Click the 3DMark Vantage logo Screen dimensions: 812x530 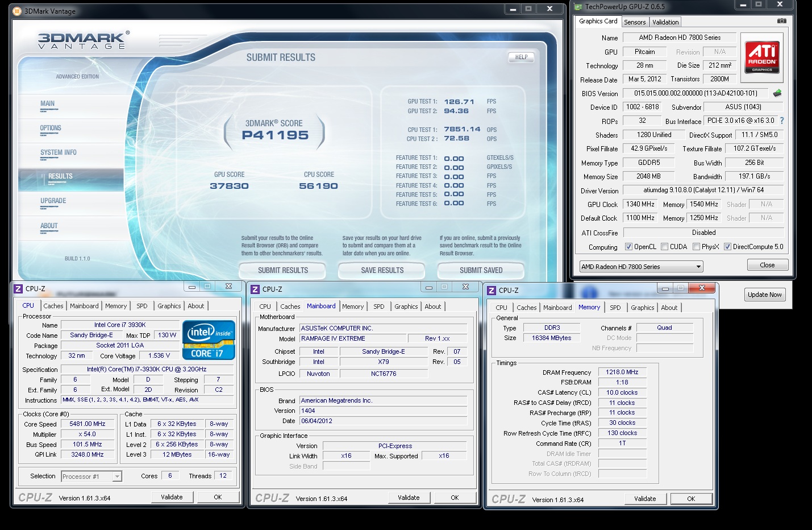[x=83, y=40]
